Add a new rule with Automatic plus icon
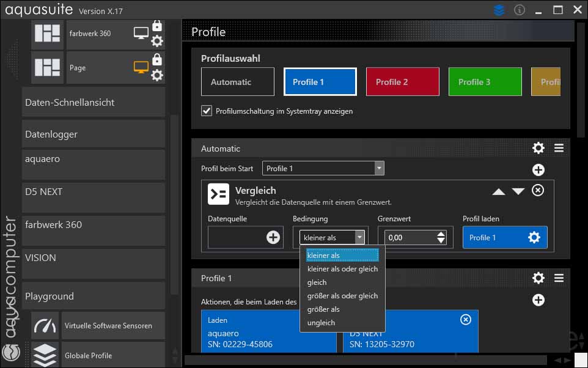 tap(538, 170)
